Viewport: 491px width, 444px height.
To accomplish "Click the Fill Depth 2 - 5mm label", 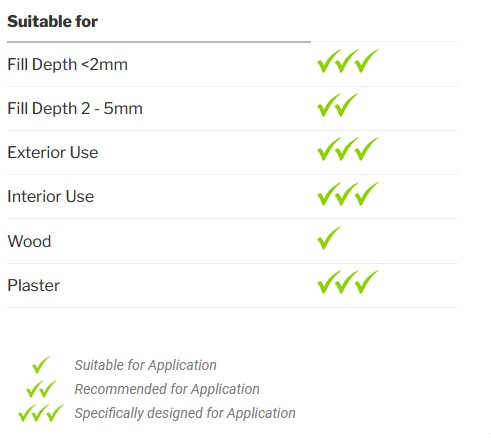I will point(75,108).
